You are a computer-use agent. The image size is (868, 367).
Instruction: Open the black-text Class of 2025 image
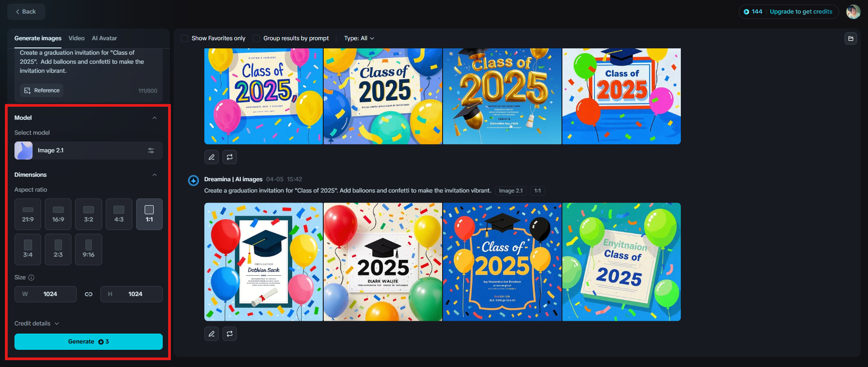383,97
